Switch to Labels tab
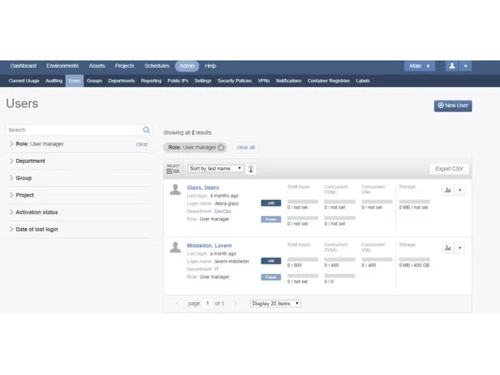This screenshot has height=375, width=500. coord(363,81)
